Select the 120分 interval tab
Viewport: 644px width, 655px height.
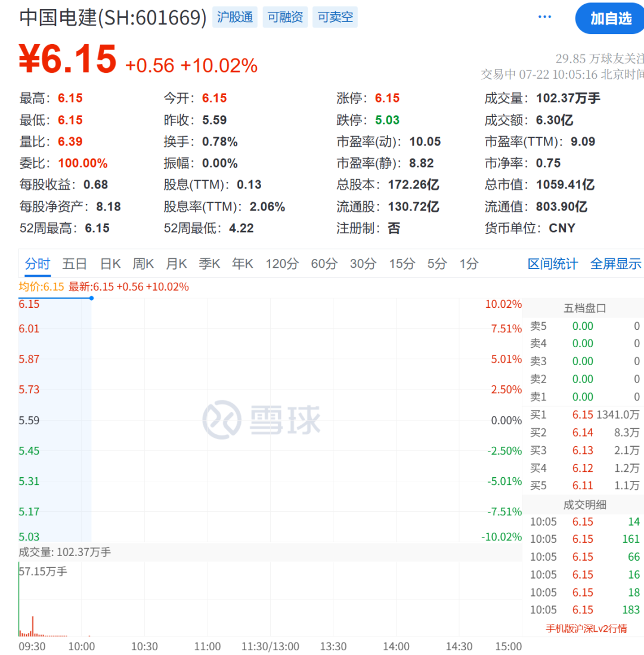pyautogui.click(x=282, y=264)
